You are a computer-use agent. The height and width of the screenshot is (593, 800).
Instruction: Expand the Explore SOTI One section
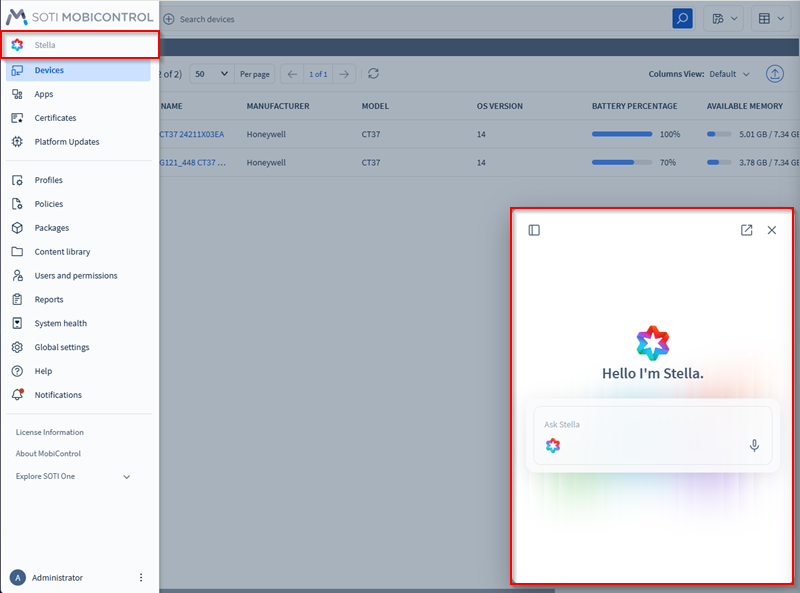126,477
